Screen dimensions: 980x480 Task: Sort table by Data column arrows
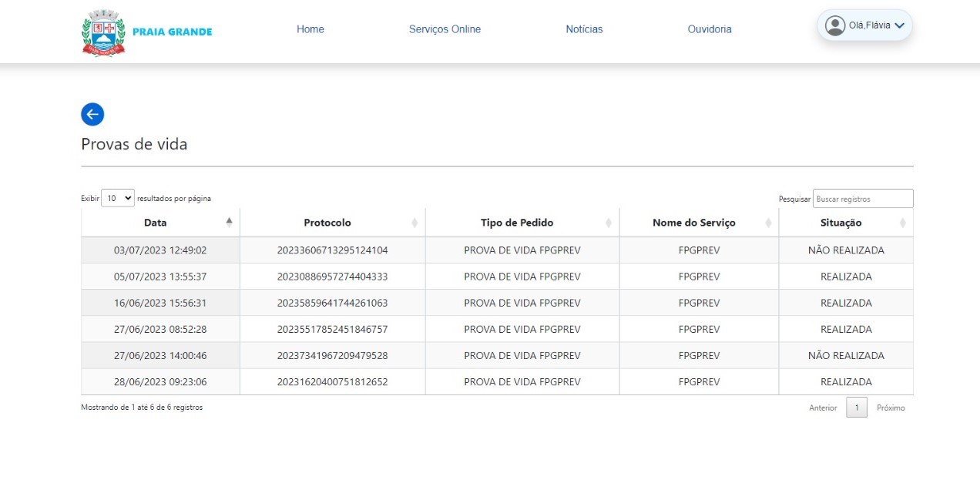point(229,223)
